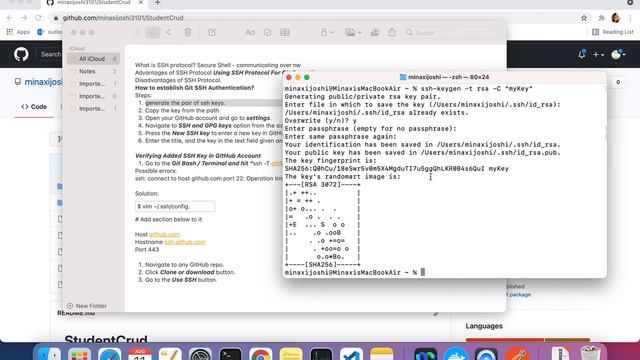This screenshot has height=360, width=640.
Task: Open Chrome extensions puzzle icon
Action: (x=601, y=18)
